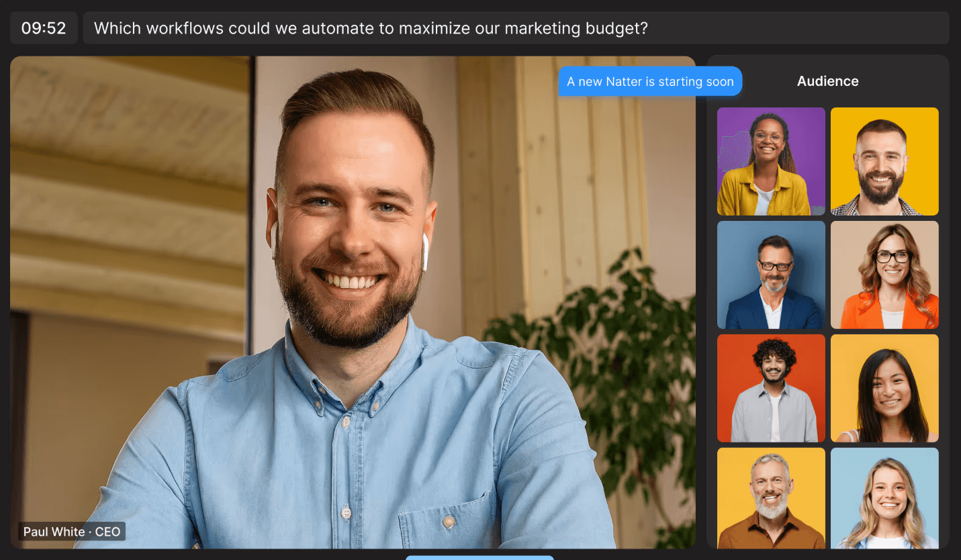Viewport: 961px width, 560px height.
Task: Select the countdown timer next to the question
Action: pos(43,28)
